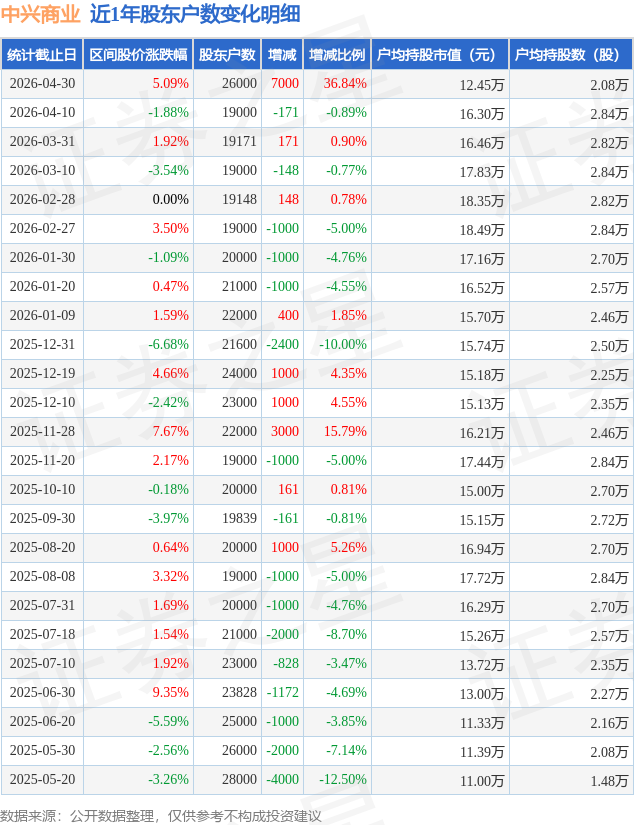This screenshot has width=634, height=825.
Task: Click the 2025-12-31 date row
Action: 317,345
